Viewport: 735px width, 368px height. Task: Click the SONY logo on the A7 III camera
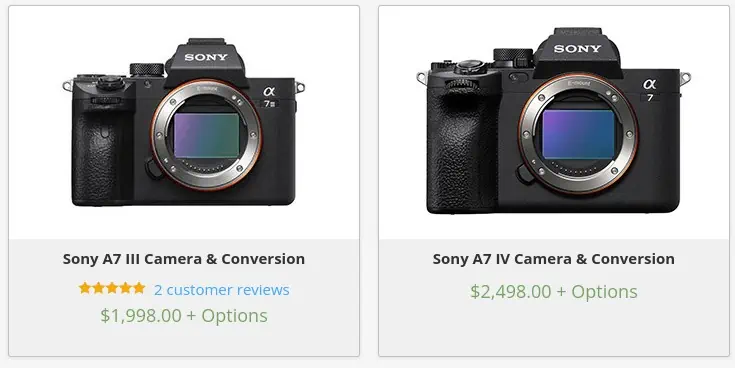click(x=206, y=57)
